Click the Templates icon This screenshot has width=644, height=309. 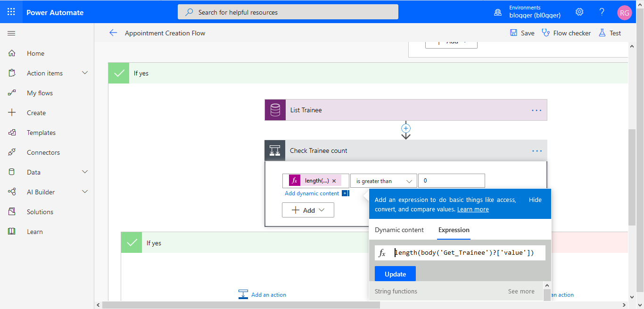12,133
